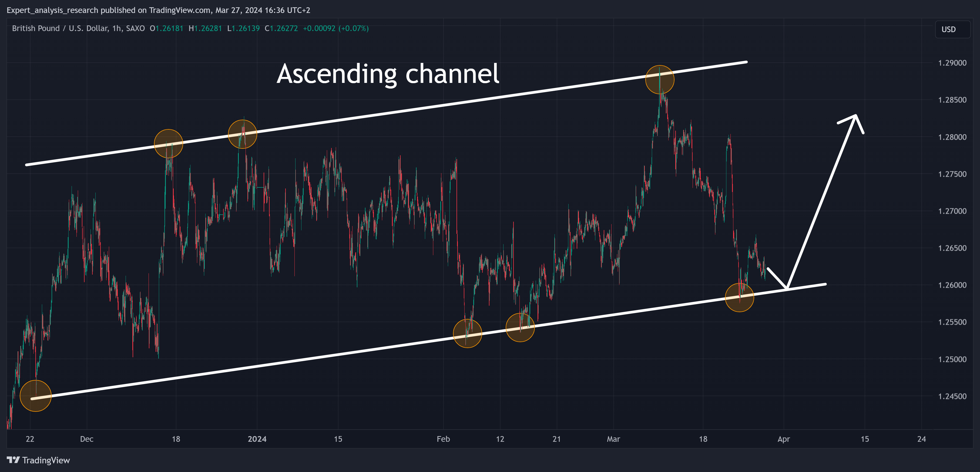
Task: Click the 'Mar' time axis label
Action: point(613,439)
